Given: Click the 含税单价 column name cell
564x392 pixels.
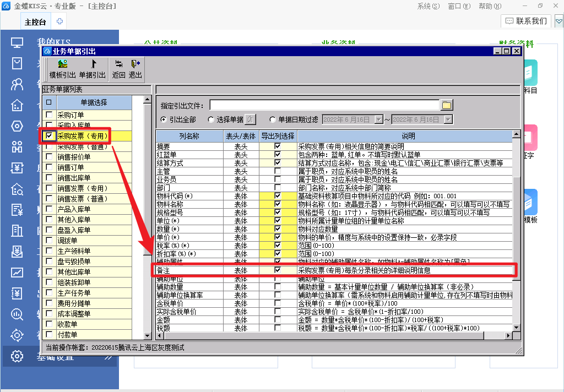Looking at the screenshot, I should click(x=189, y=303).
